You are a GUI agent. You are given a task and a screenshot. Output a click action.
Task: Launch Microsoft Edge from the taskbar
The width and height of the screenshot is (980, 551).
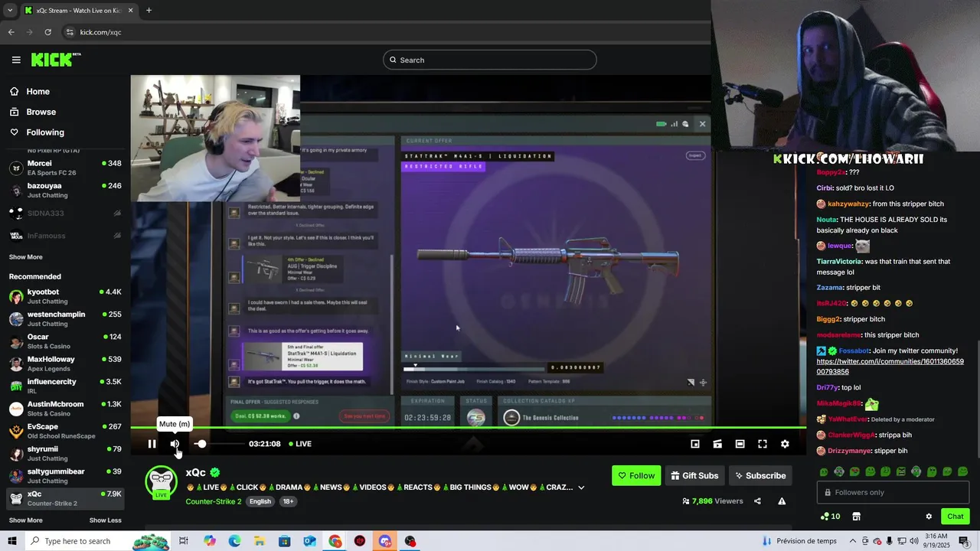[234, 541]
